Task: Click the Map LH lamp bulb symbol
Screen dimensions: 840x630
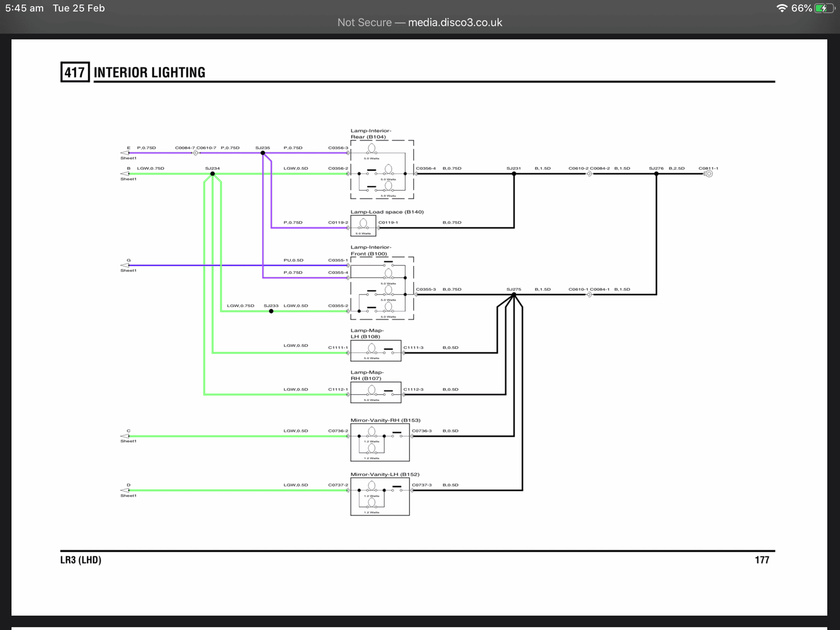Action: [372, 349]
